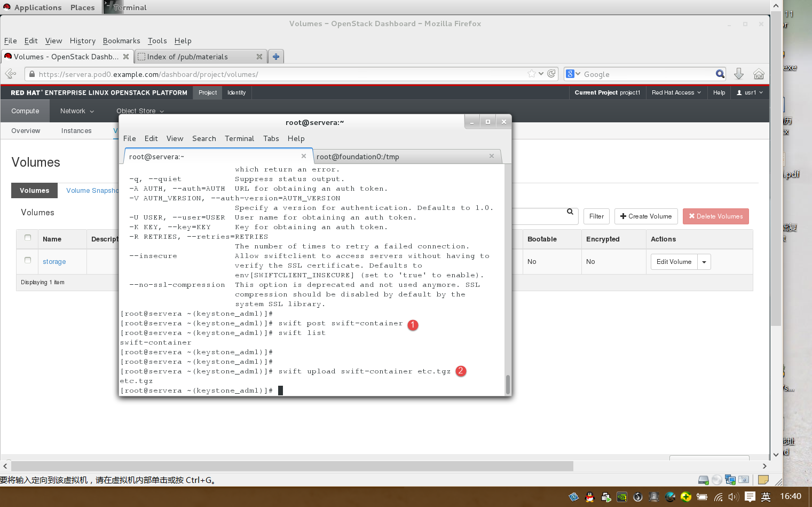Click the speaker volume tray icon
Screen dimensions: 812x507
pos(734,497)
